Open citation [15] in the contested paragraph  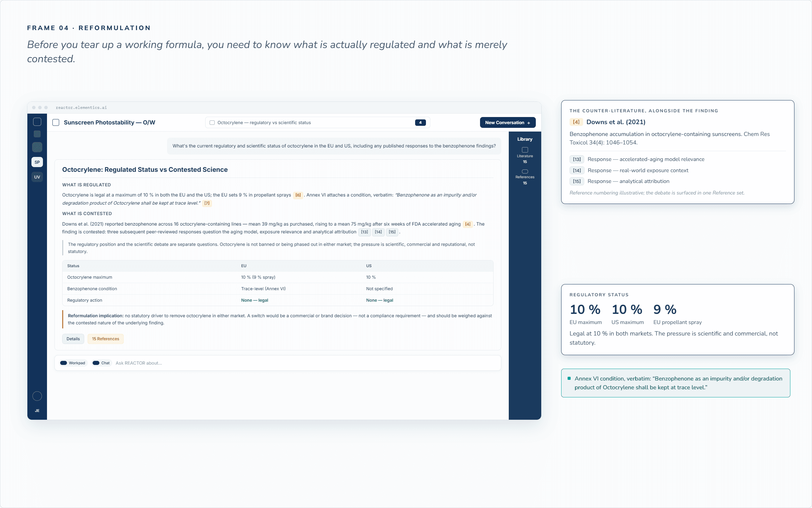[x=392, y=232]
